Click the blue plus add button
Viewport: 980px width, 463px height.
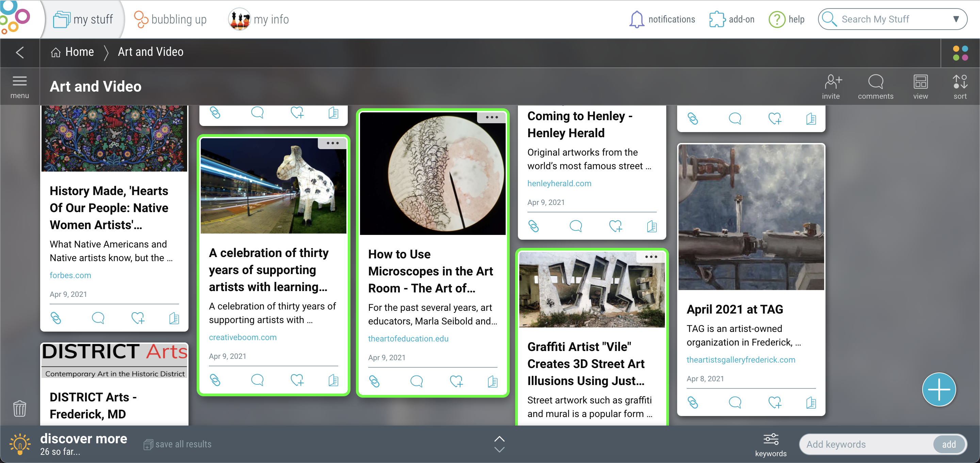click(938, 389)
